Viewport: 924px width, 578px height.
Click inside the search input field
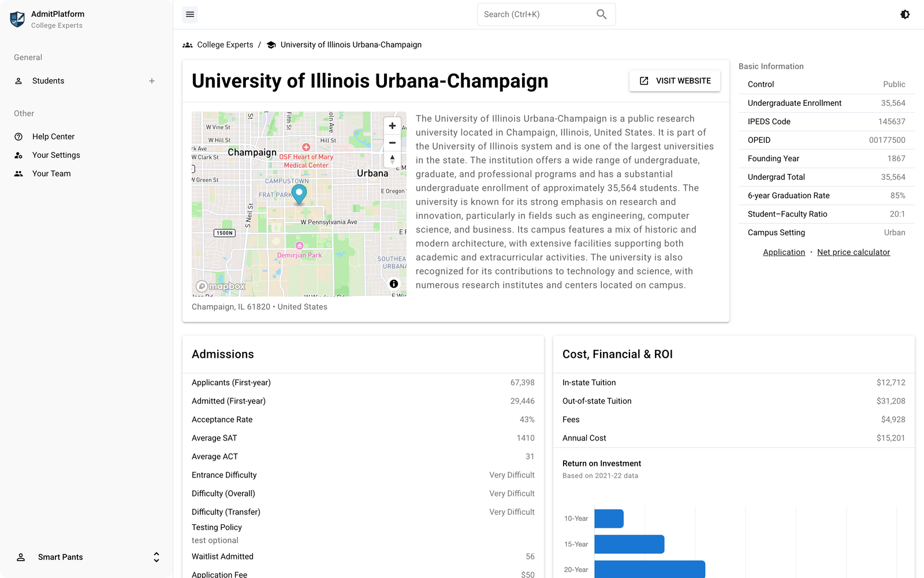pos(537,14)
